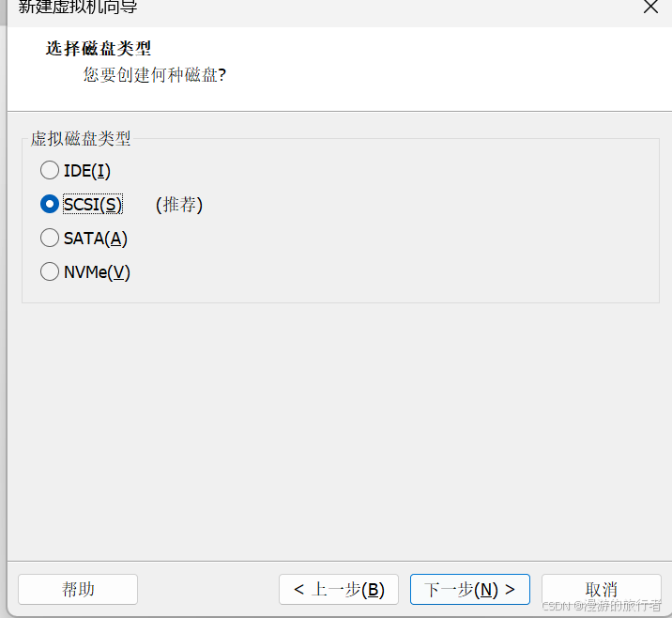672x618 pixels.
Task: Click the CSDN watermark text
Action: click(602, 605)
